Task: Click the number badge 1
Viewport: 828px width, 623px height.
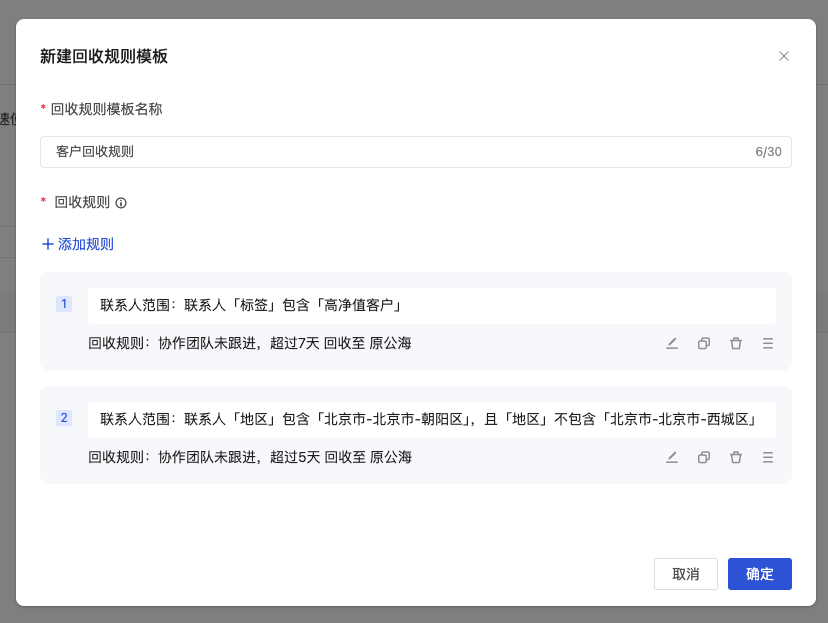Action: pos(64,304)
